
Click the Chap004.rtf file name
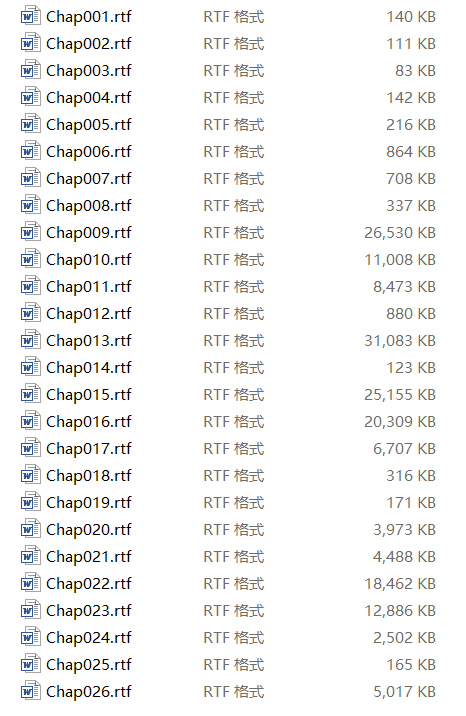click(x=89, y=98)
